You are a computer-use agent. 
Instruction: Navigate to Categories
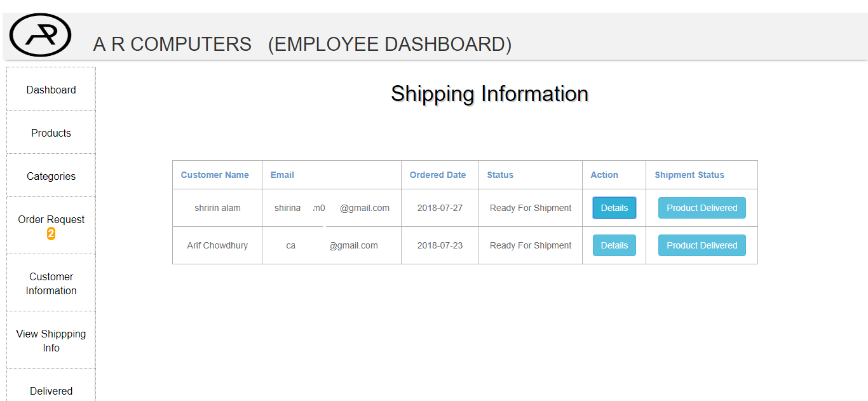pyautogui.click(x=51, y=175)
